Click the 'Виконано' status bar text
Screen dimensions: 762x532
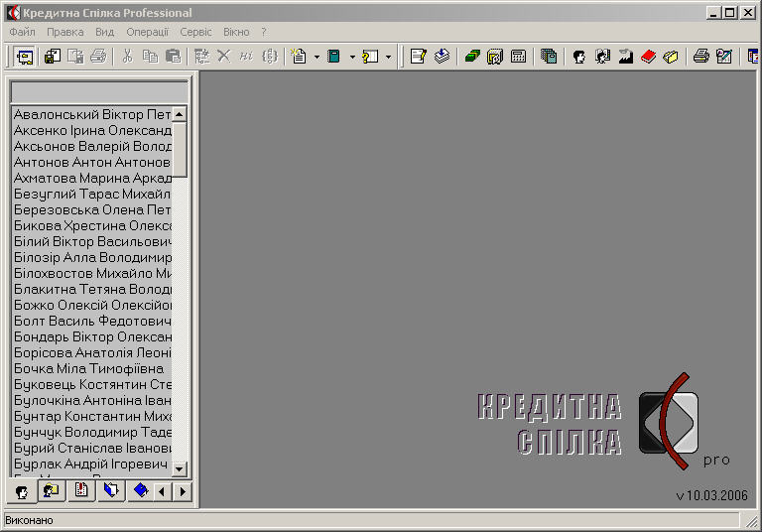pyautogui.click(x=29, y=520)
